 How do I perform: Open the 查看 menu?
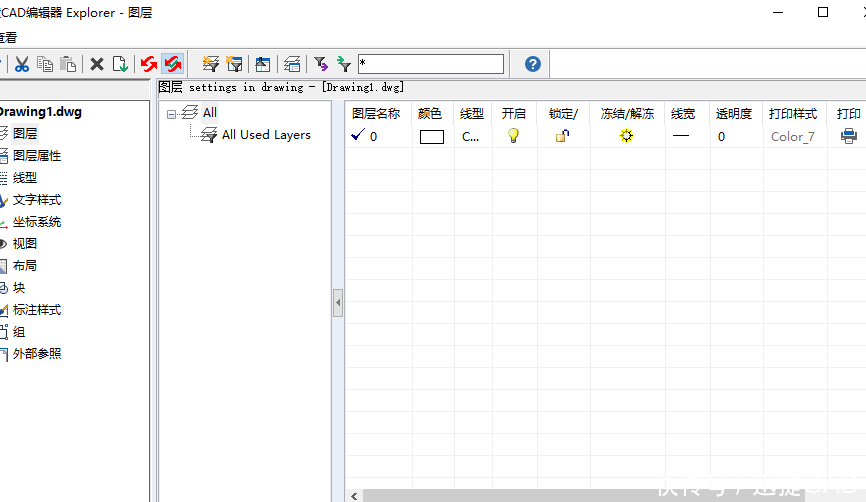click(x=8, y=37)
